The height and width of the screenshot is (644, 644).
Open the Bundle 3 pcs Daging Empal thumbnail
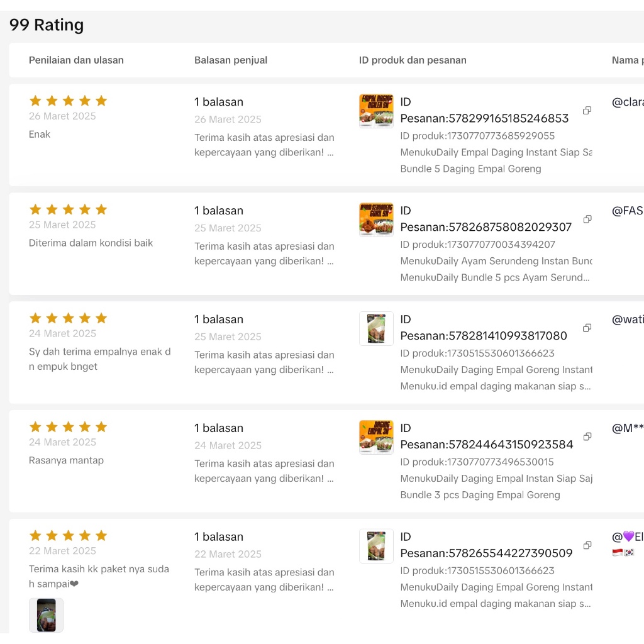[376, 437]
